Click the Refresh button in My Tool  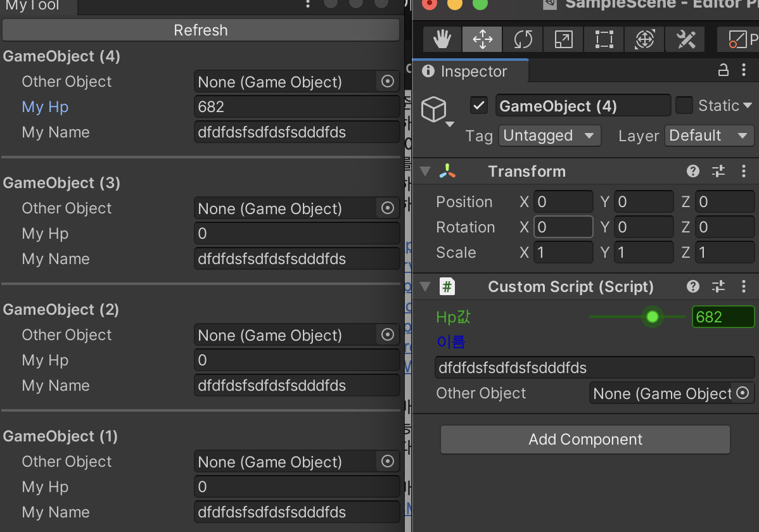click(x=200, y=30)
